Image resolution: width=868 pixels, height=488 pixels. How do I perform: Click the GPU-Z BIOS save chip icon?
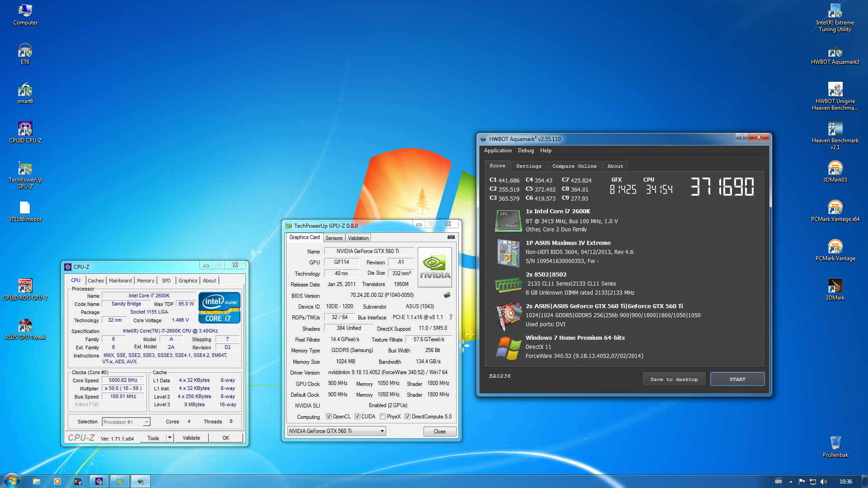click(447, 295)
